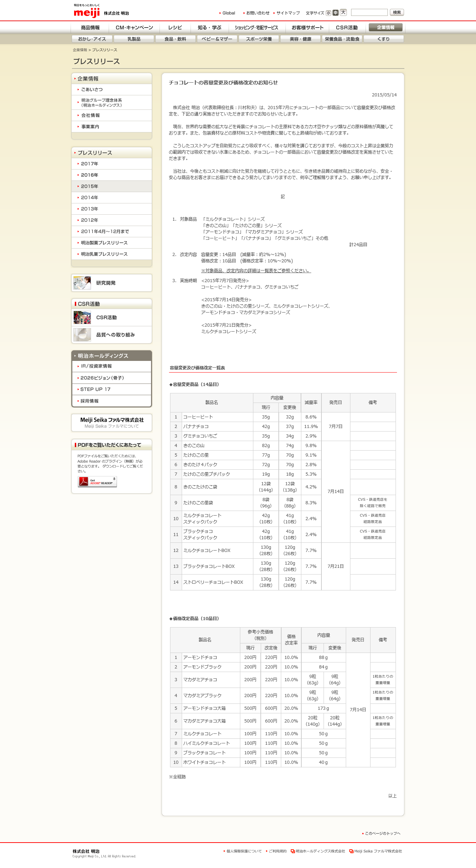Click link to detailed list of products
Image resolution: width=476 pixels, height=868 pixels.
click(256, 271)
